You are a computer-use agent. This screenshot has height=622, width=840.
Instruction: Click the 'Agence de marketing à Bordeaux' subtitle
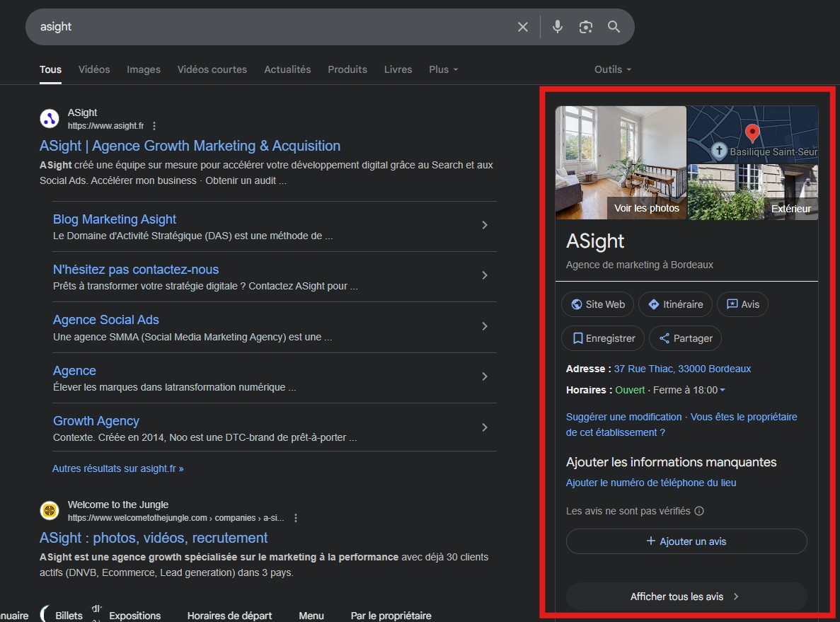pos(640,265)
